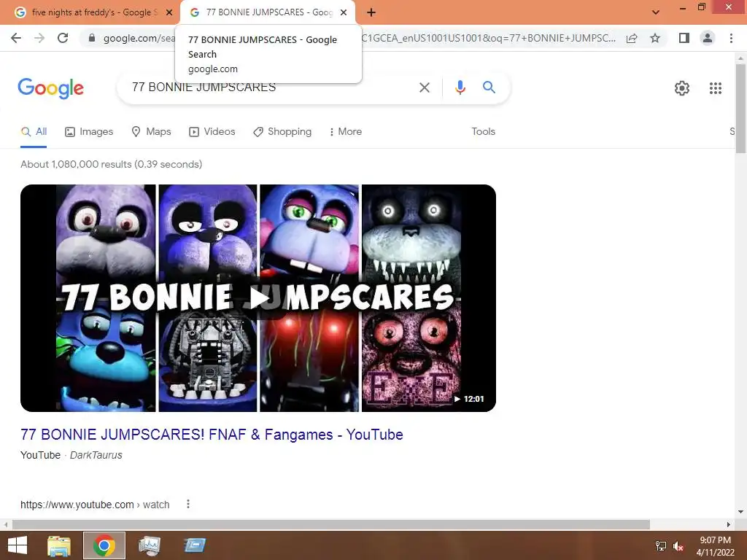
Task: Click the Chrome taskbar icon
Action: (104, 545)
